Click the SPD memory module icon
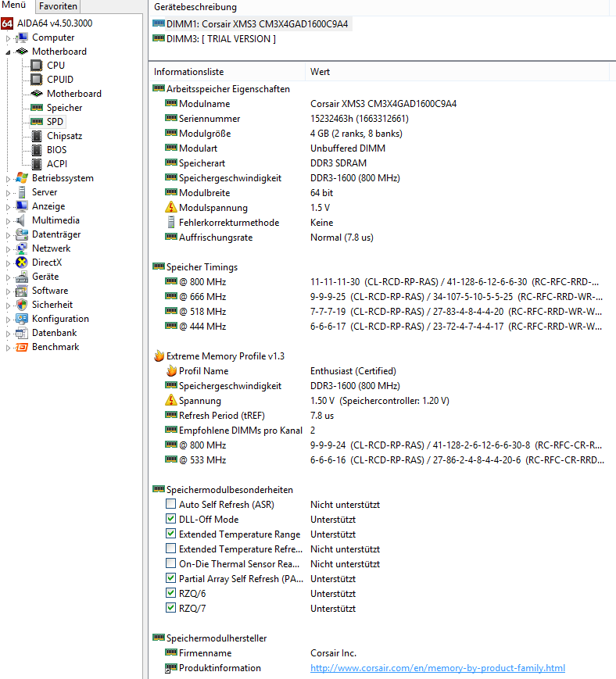The width and height of the screenshot is (616, 679). point(37,122)
